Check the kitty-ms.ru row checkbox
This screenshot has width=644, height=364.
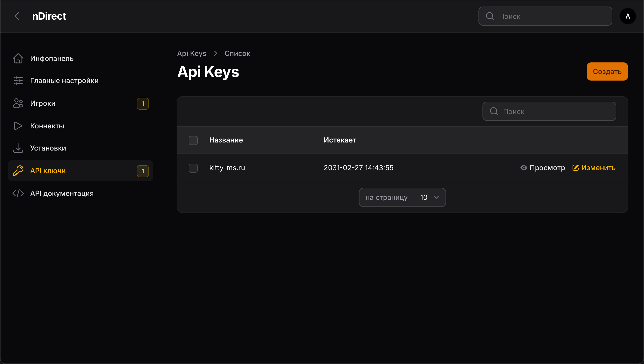point(193,168)
